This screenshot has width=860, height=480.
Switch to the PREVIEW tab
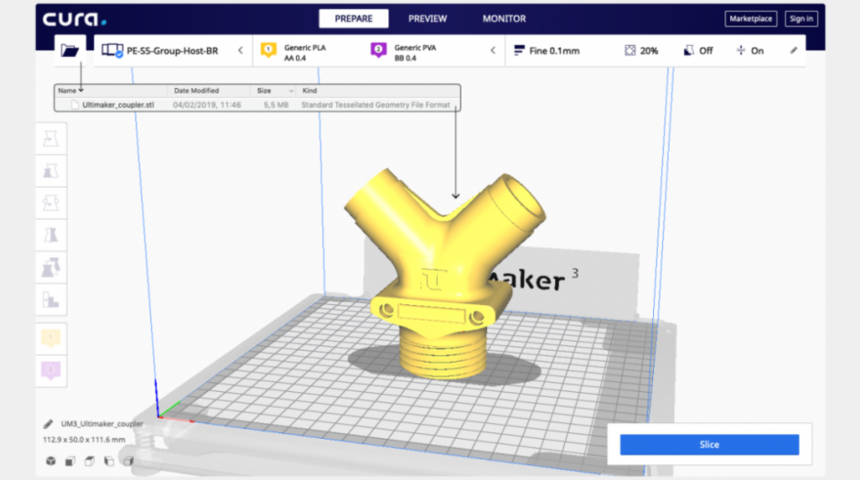coord(427,19)
